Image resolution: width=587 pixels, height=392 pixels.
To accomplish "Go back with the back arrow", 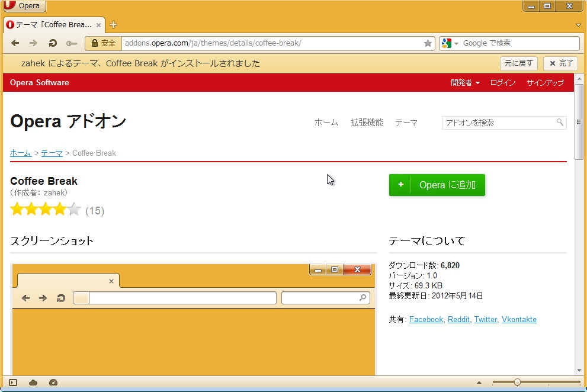I will pyautogui.click(x=15, y=43).
